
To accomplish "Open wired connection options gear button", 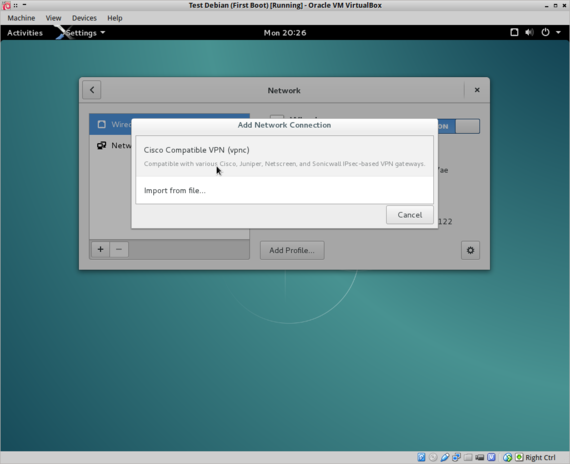I will click(470, 250).
